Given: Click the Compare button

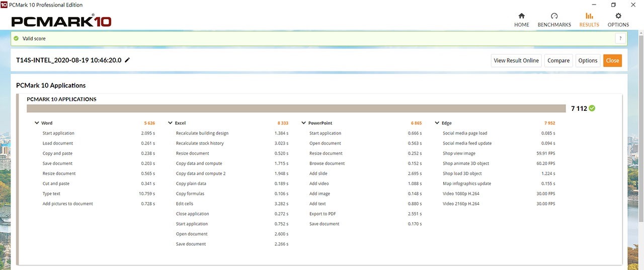Looking at the screenshot, I should click(558, 60).
